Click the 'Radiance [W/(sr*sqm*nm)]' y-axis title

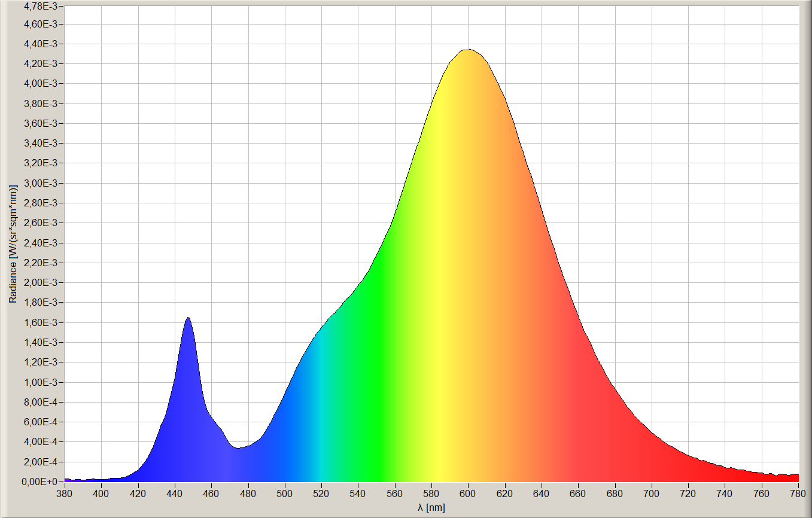click(x=13, y=243)
